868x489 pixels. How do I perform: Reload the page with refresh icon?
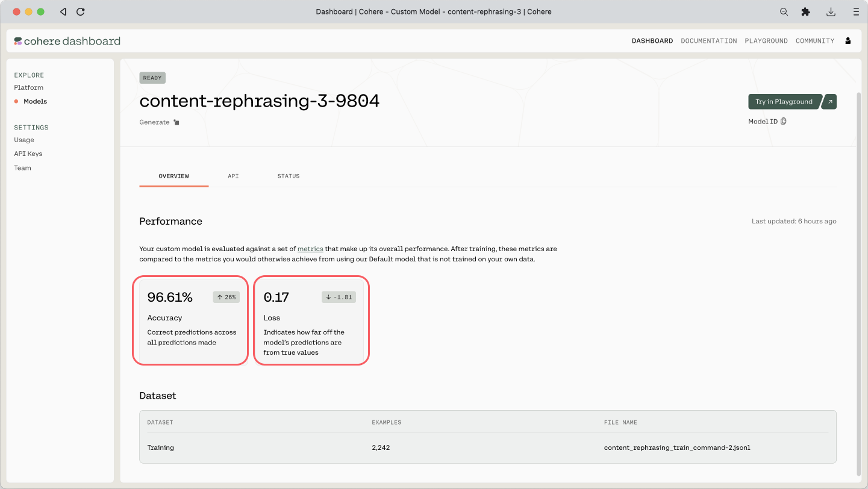tap(81, 11)
